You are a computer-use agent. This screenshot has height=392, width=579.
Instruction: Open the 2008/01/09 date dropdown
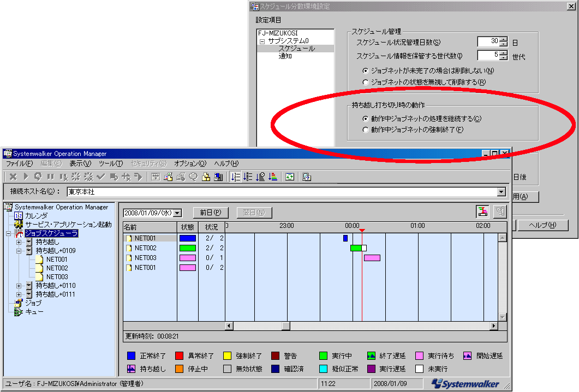coord(177,213)
